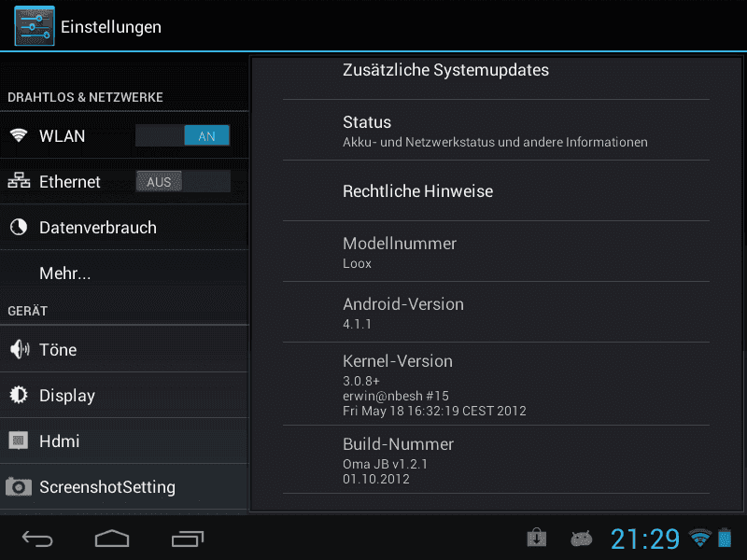The height and width of the screenshot is (560, 747).
Task: Turn on the Ethernet switch
Action: coord(183,181)
